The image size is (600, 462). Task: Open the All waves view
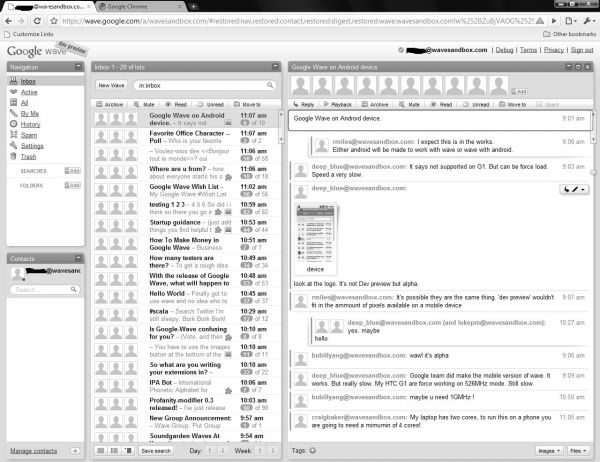coord(24,103)
